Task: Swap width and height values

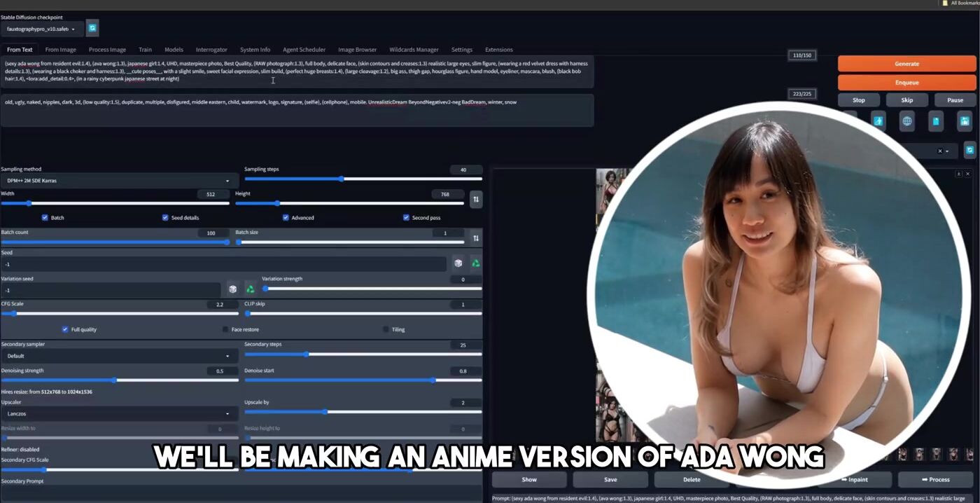Action: [x=476, y=200]
